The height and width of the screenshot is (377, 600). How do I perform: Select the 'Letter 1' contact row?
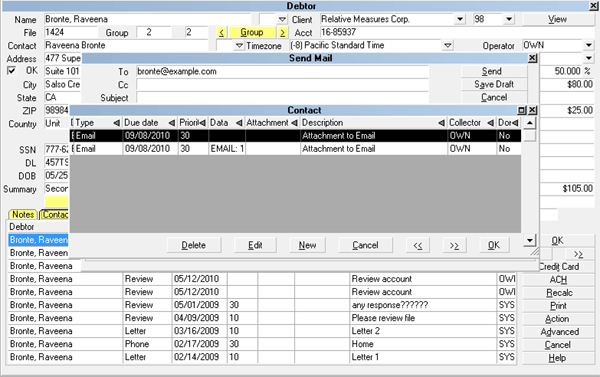262,357
